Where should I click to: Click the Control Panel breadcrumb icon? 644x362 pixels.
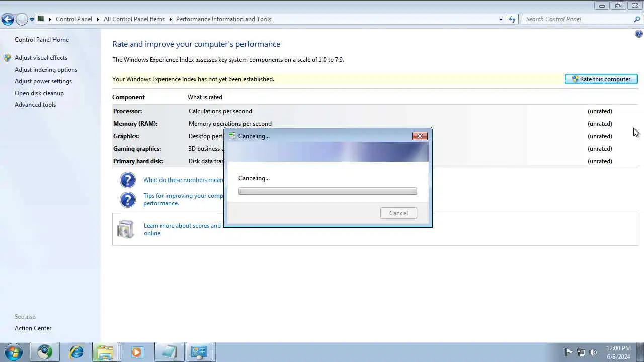coord(41,19)
